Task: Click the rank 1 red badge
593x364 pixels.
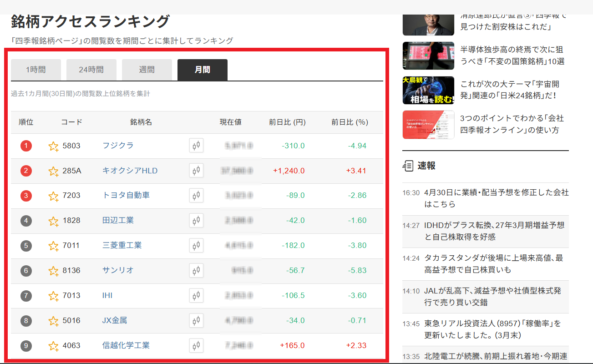Action: pyautogui.click(x=26, y=146)
